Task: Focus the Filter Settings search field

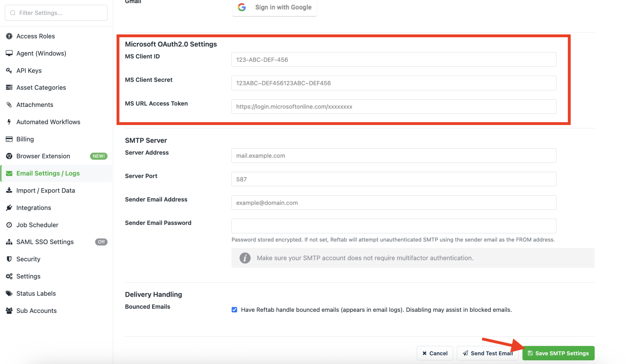Action: [x=56, y=13]
